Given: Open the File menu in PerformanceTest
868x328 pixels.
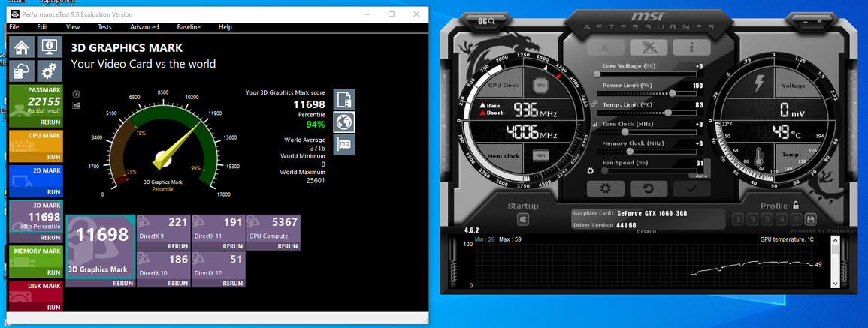Looking at the screenshot, I should (14, 26).
